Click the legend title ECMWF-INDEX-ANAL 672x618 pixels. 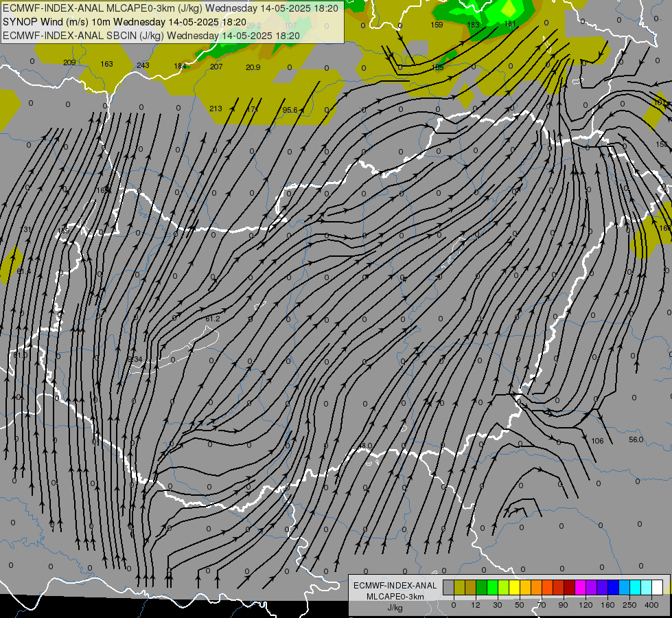coord(395,586)
